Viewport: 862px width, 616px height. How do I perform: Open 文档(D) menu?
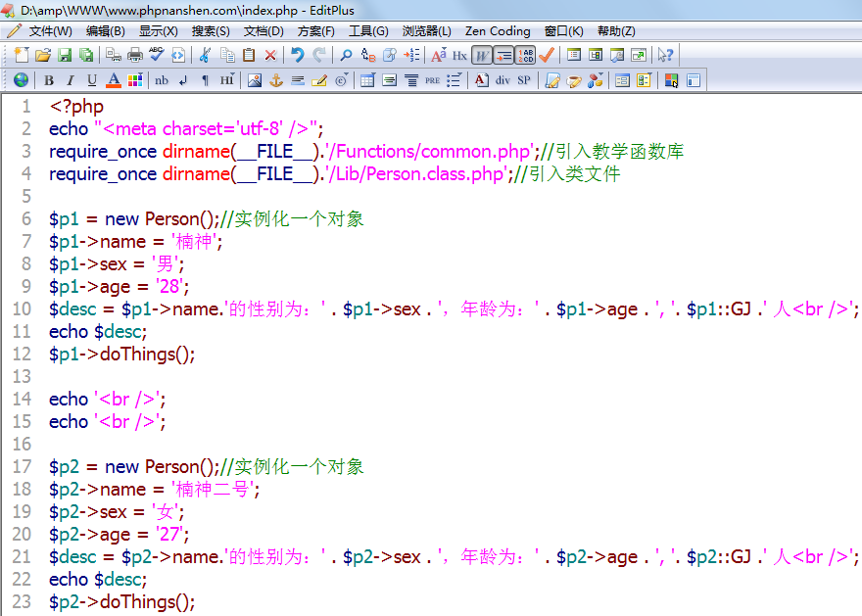pyautogui.click(x=263, y=31)
